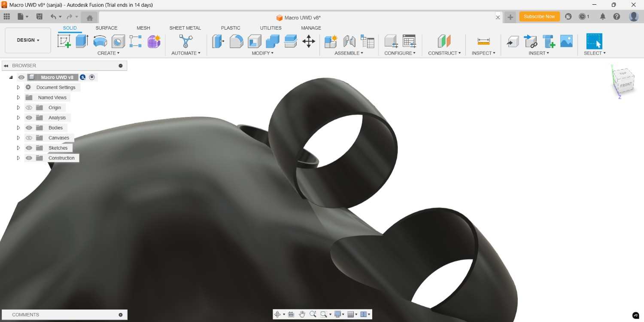644x322 pixels.
Task: Open the AUTOMATE dropdown menu
Action: (x=186, y=53)
